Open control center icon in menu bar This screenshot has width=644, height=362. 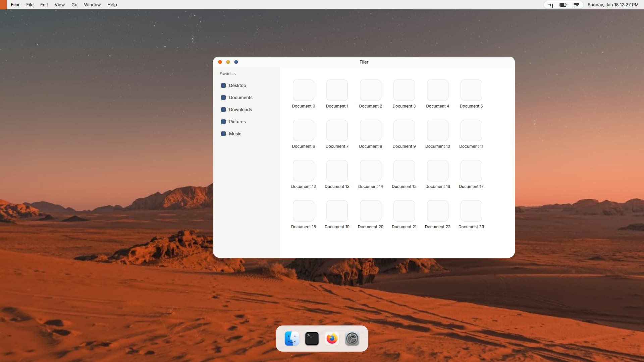point(576,5)
